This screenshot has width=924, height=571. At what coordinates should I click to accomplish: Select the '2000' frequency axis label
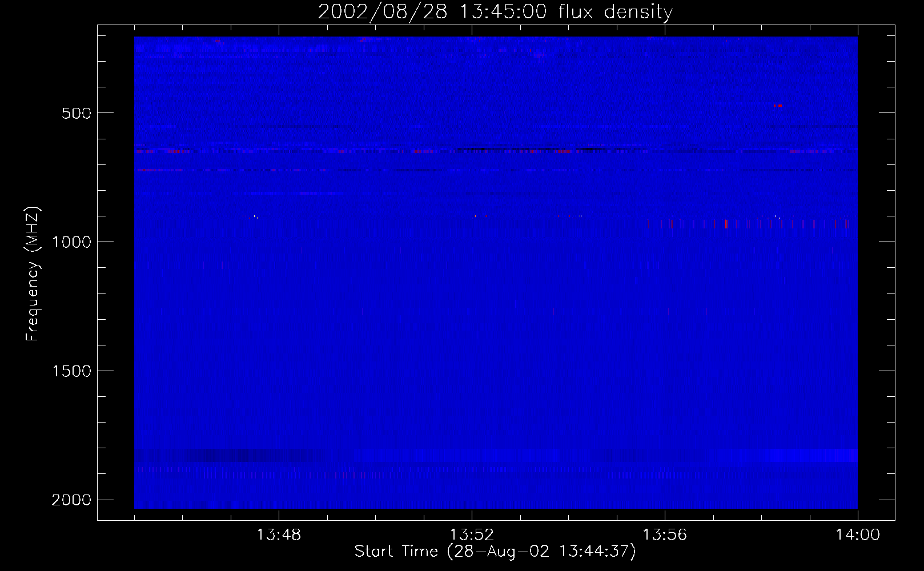click(x=71, y=500)
